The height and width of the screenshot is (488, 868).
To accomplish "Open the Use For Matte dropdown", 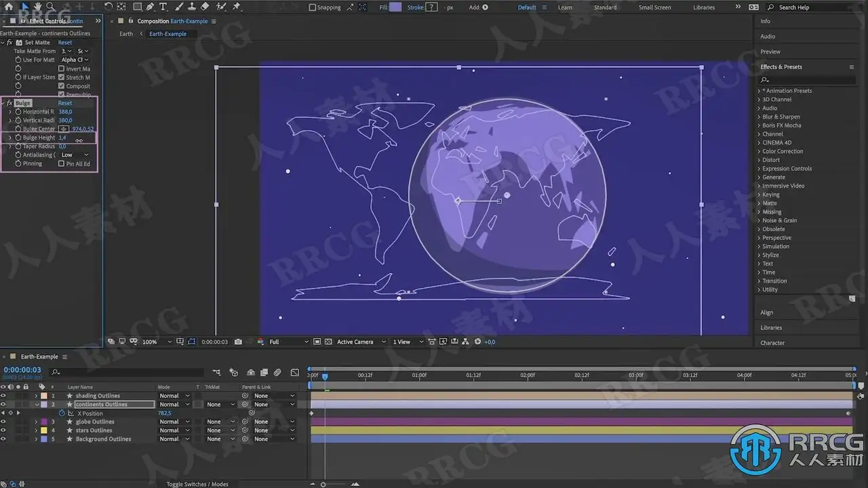I will coord(75,60).
